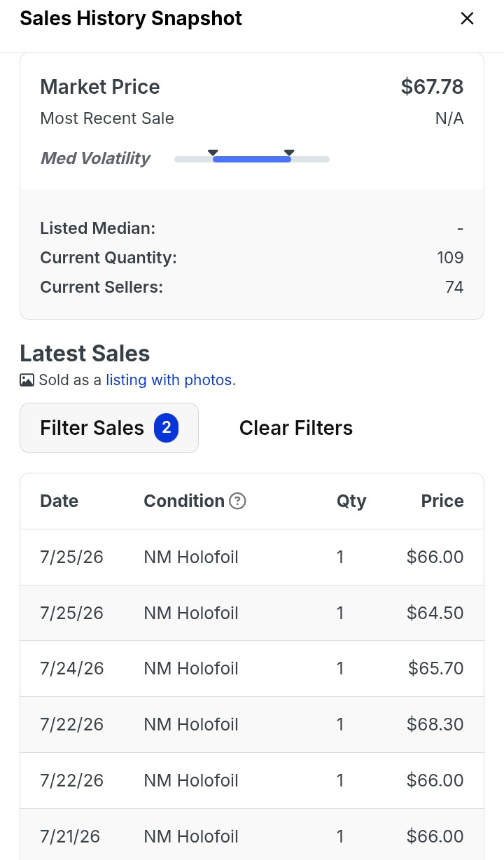Click the Latest Sales heading

tap(85, 354)
